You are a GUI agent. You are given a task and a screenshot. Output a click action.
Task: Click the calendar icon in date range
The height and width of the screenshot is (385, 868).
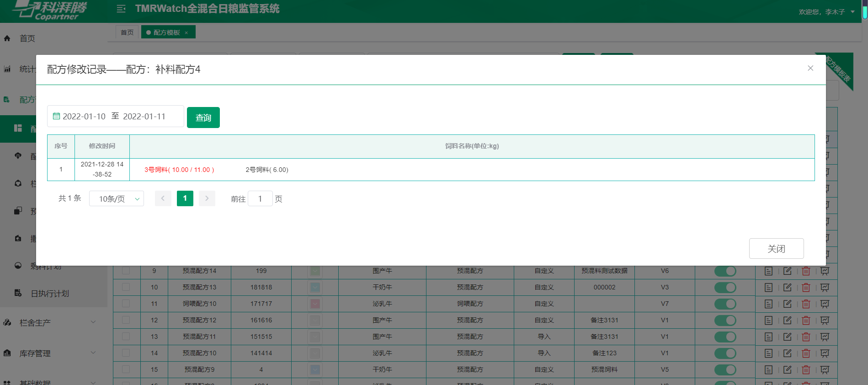(x=56, y=116)
